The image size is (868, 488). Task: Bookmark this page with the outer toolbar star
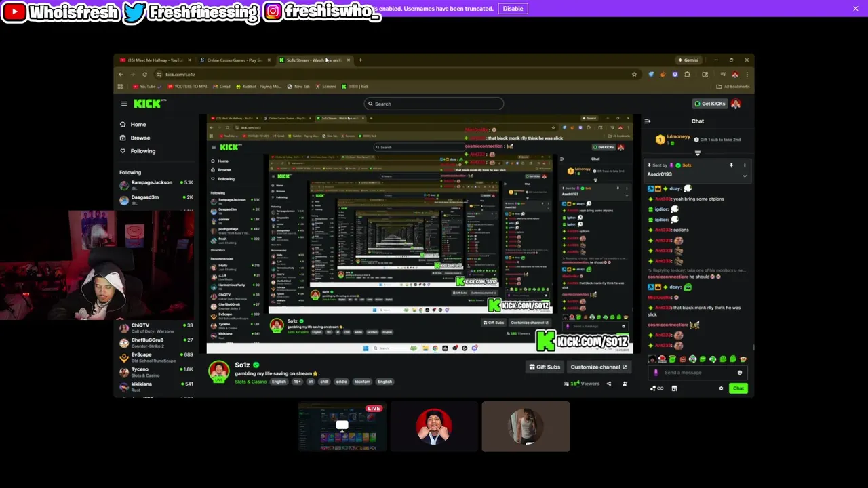tap(634, 74)
